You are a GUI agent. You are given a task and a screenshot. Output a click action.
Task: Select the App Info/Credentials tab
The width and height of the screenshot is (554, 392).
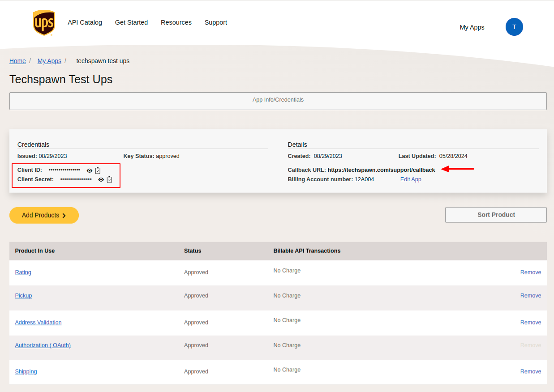278,101
